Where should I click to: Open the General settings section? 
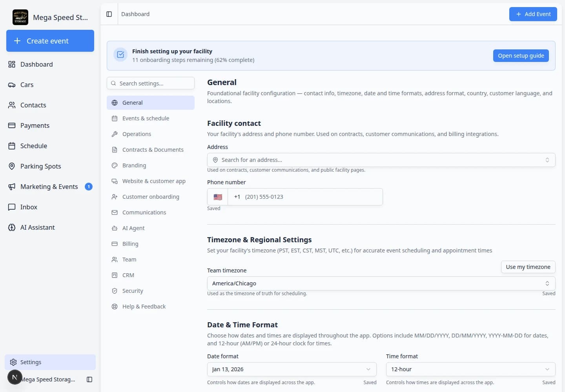click(x=151, y=103)
